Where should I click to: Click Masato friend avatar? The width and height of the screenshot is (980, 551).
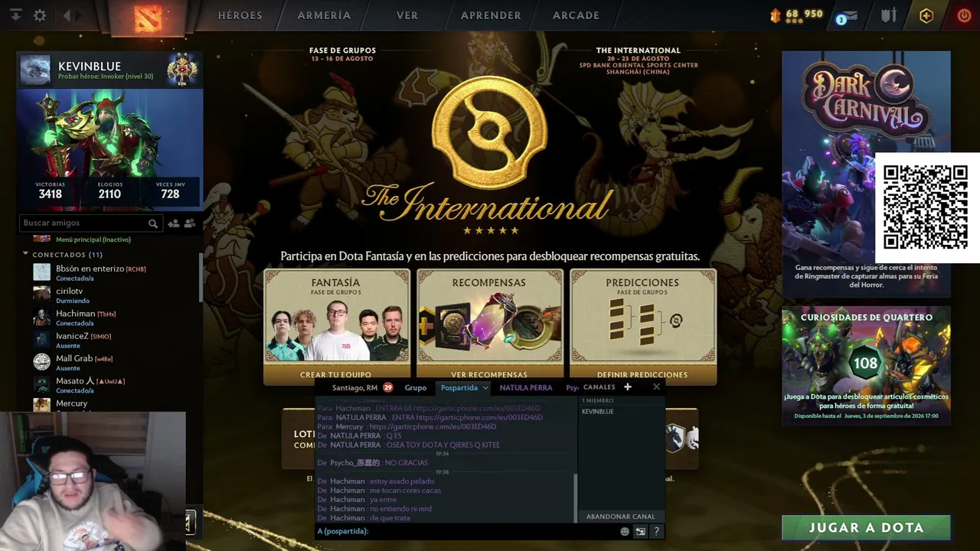tap(42, 384)
